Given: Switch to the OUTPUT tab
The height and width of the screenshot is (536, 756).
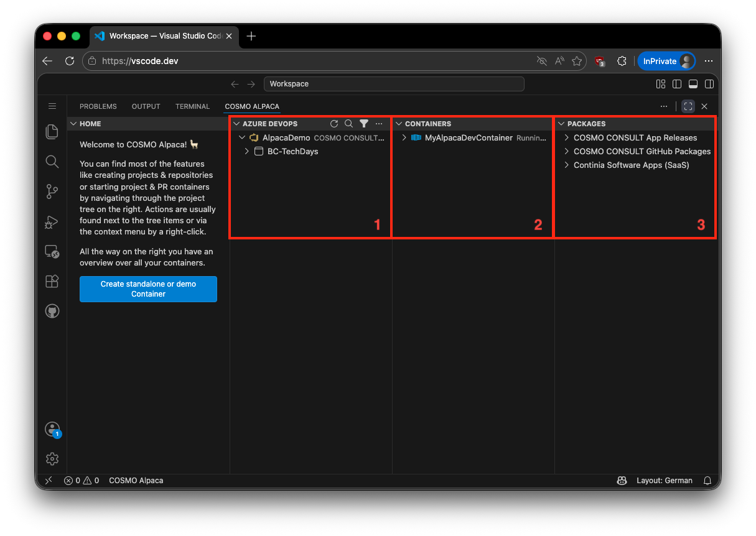Looking at the screenshot, I should [146, 106].
